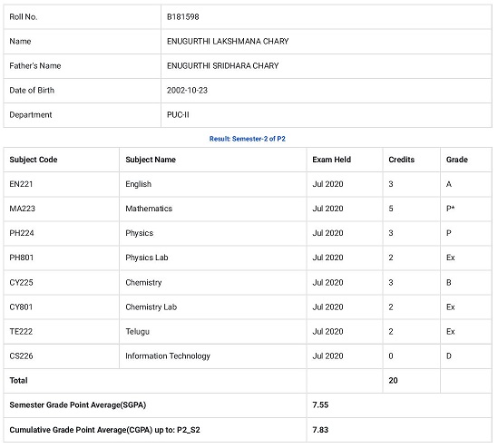Click the SGPA value 7.55

(x=320, y=404)
